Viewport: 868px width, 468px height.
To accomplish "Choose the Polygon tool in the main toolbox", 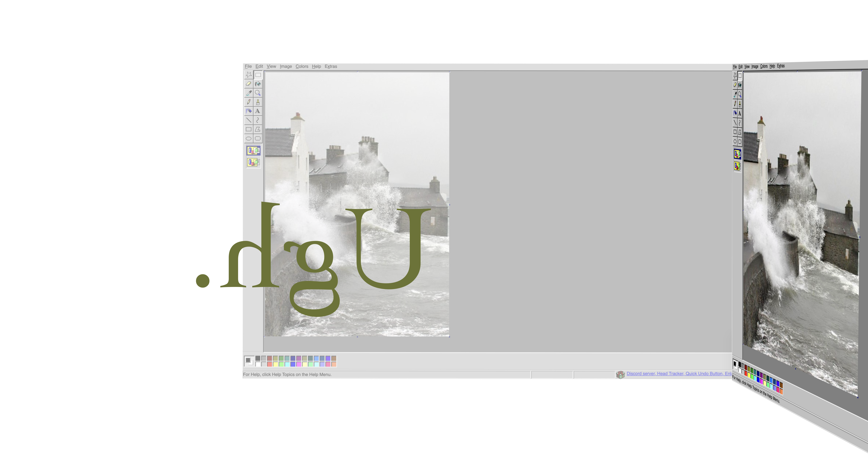I will click(258, 129).
